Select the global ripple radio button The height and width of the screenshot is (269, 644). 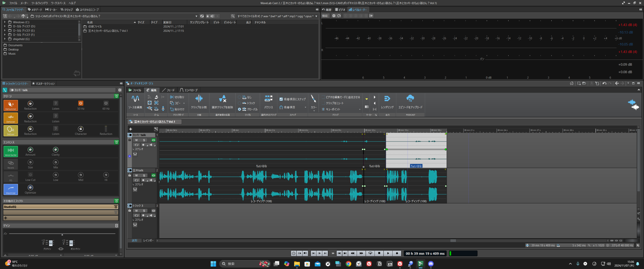239,109
